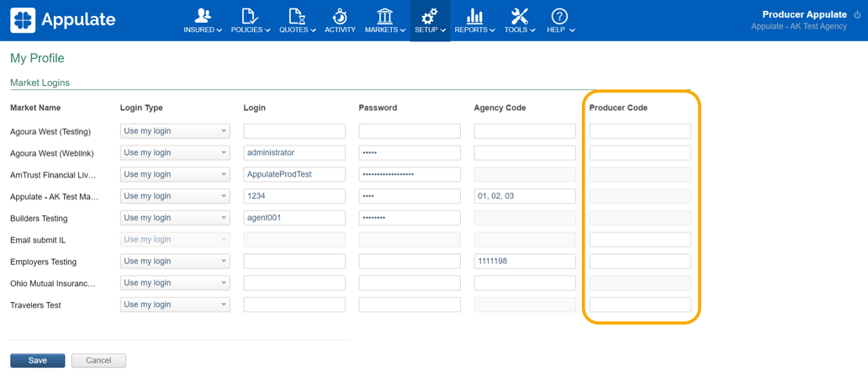
Task: Click the Producer Appulate user name
Action: (804, 14)
